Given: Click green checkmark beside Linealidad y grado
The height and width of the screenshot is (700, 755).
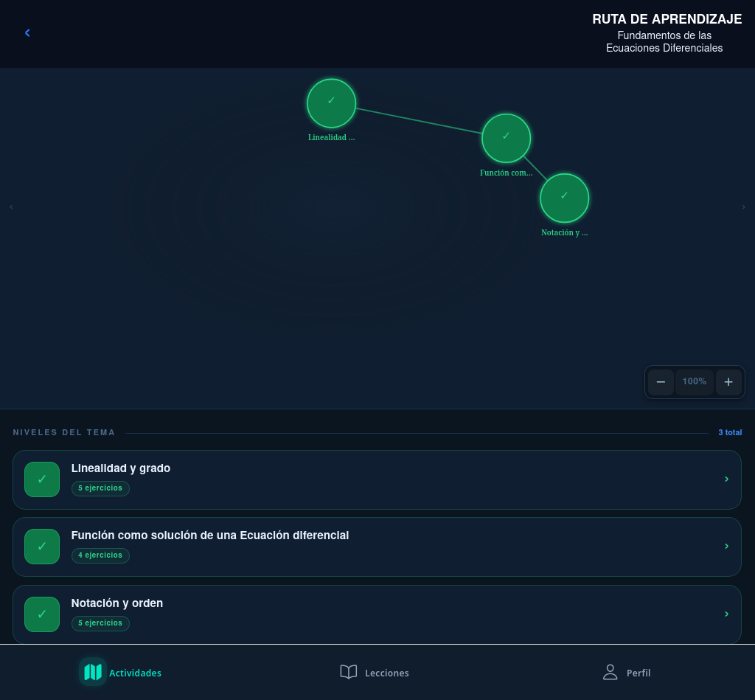Looking at the screenshot, I should (42, 479).
